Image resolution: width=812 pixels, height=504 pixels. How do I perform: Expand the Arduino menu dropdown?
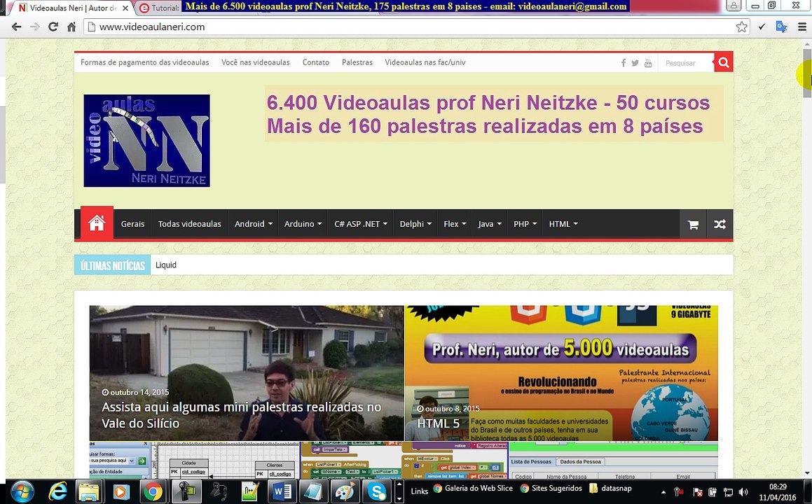tap(303, 224)
